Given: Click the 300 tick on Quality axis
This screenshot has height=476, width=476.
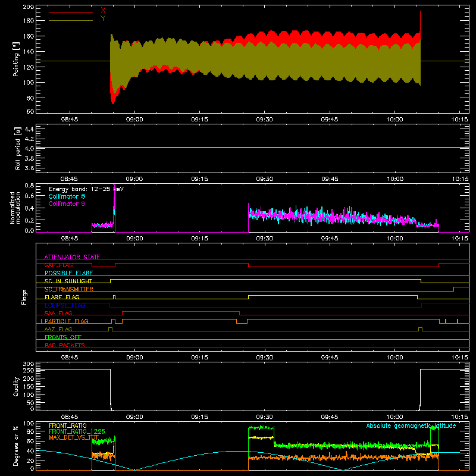Looking at the screenshot, I should (x=29, y=364).
